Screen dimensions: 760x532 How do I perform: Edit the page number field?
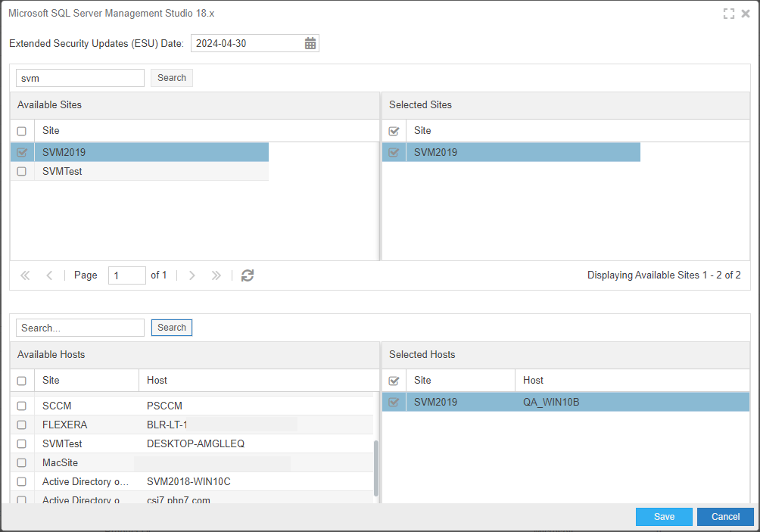127,275
